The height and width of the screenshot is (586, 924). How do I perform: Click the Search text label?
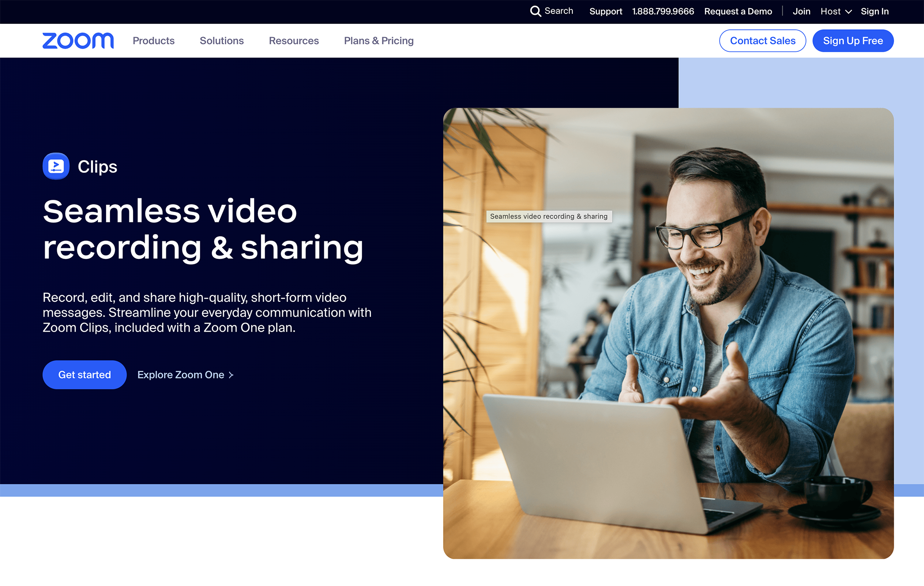[558, 11]
